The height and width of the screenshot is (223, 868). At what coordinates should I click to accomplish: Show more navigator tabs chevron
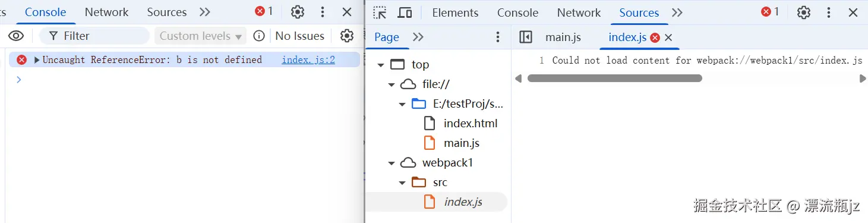click(x=418, y=37)
